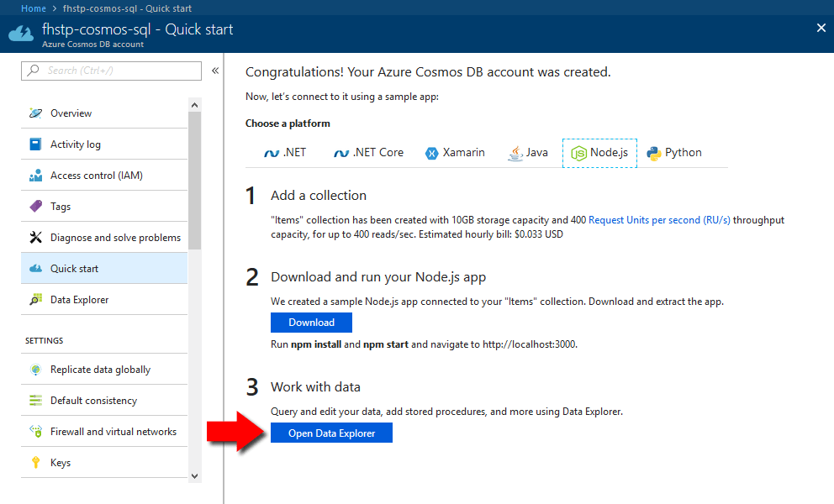The height and width of the screenshot is (504, 834).
Task: Click the Java coffee cup icon
Action: 515,154
